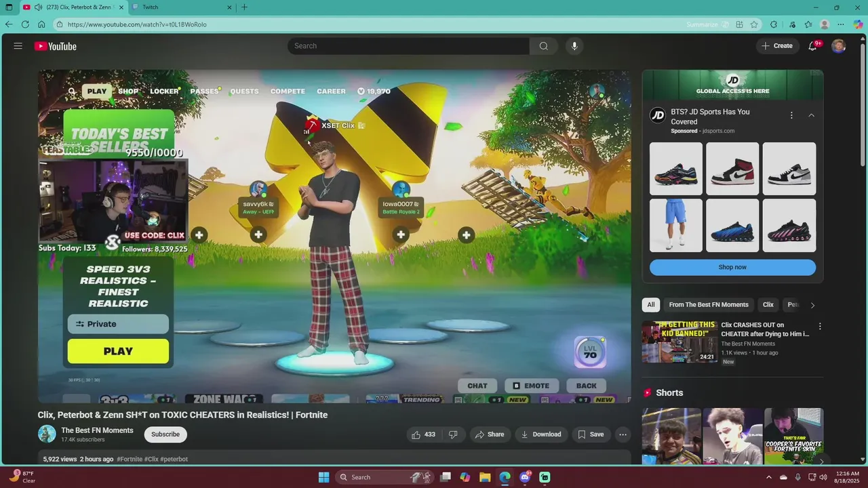Share the video via Share button
Viewport: 868px width, 488px height.
click(x=489, y=434)
